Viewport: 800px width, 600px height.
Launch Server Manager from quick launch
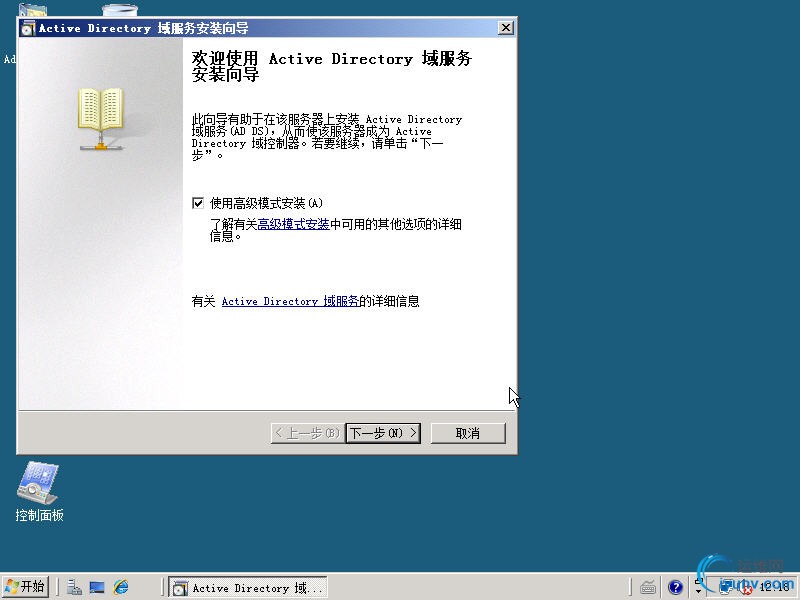click(74, 587)
